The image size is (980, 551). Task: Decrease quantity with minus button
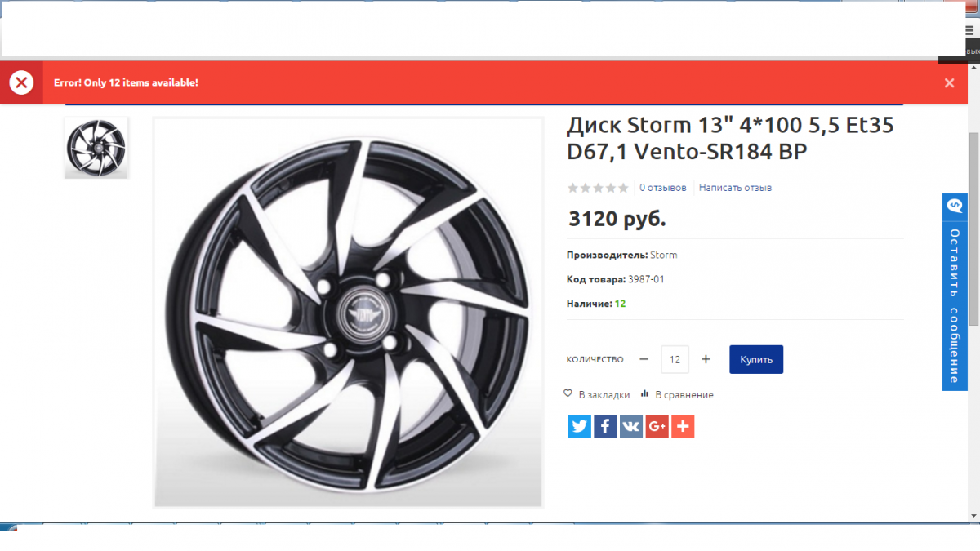point(644,359)
